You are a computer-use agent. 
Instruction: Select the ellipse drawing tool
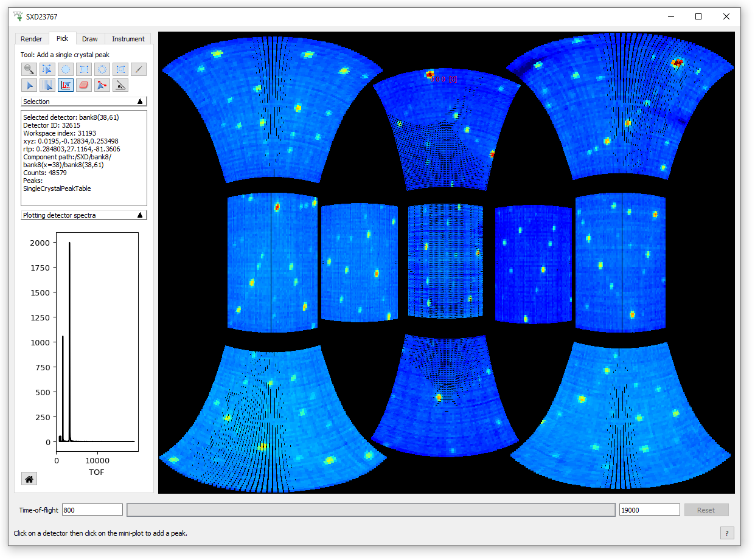(x=66, y=69)
